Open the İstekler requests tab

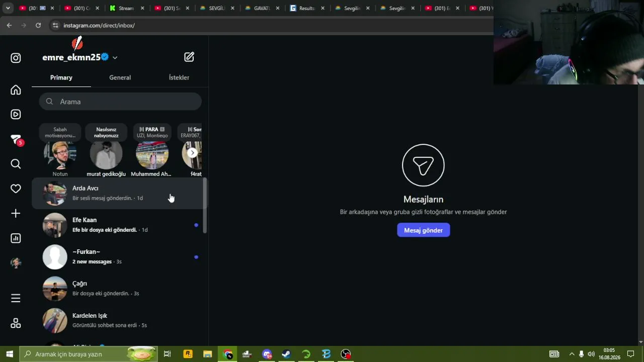179,77
